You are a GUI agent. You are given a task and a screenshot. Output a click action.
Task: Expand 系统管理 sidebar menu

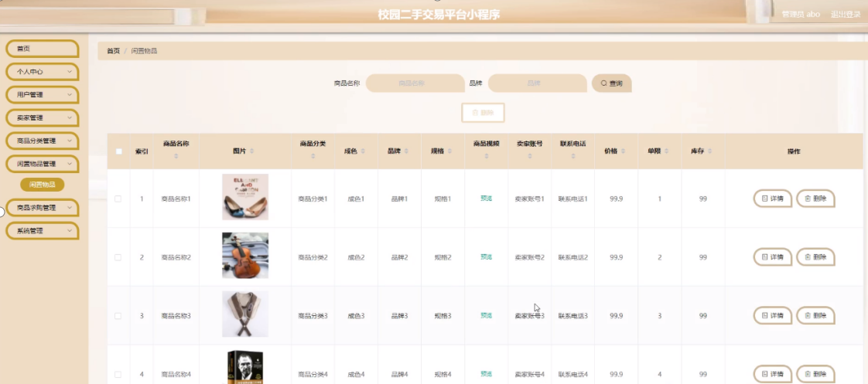coord(42,231)
